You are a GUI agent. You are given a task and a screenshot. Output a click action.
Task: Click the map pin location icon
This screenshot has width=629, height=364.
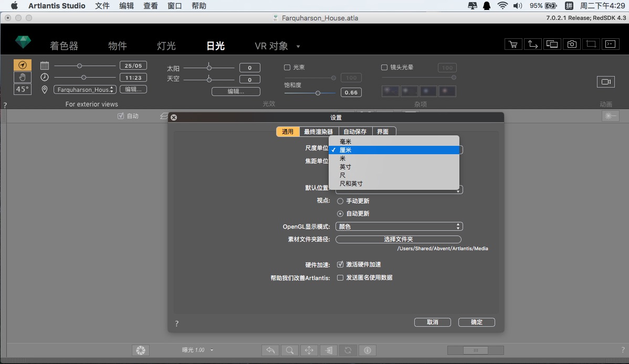45,89
